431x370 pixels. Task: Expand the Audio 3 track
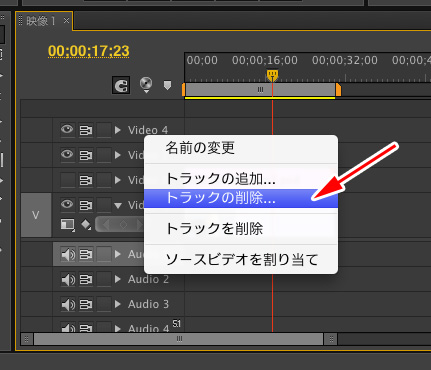(117, 304)
